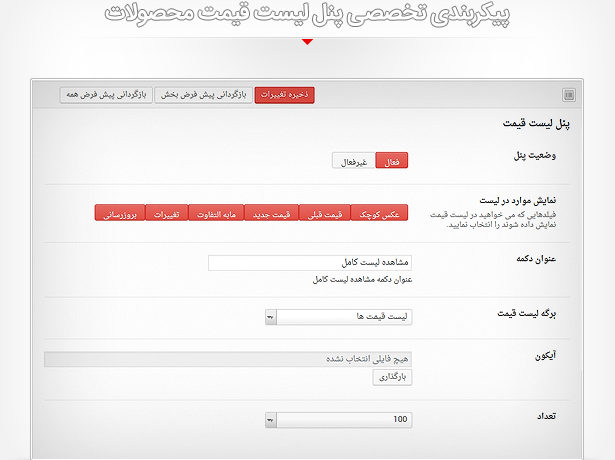
Task: Toggle بروزرسانی display option
Action: tap(120, 213)
